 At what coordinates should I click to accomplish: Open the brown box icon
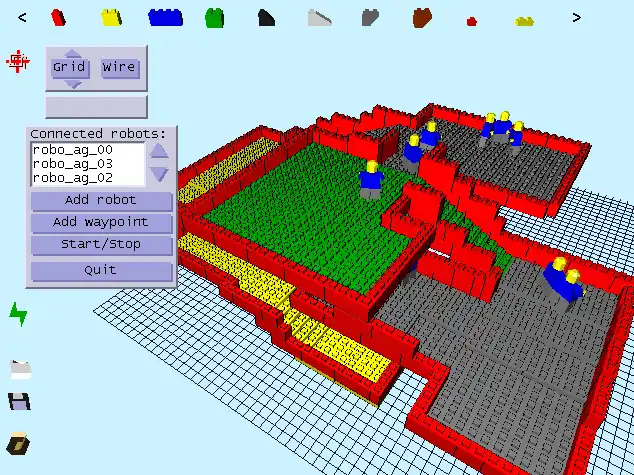pos(18,443)
